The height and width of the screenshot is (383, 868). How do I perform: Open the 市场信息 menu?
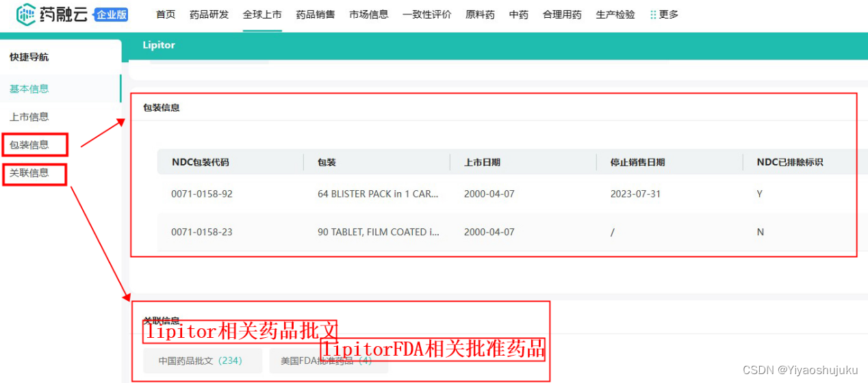coord(369,14)
